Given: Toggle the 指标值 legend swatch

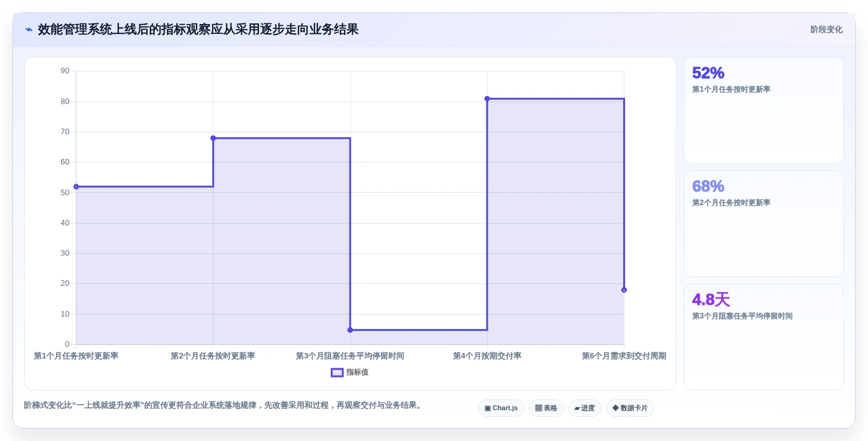Looking at the screenshot, I should coord(337,373).
